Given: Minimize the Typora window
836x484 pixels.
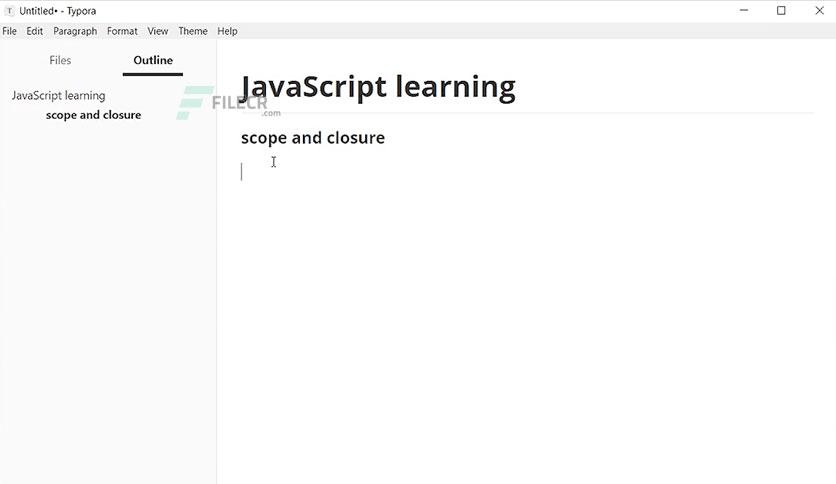Looking at the screenshot, I should click(744, 10).
